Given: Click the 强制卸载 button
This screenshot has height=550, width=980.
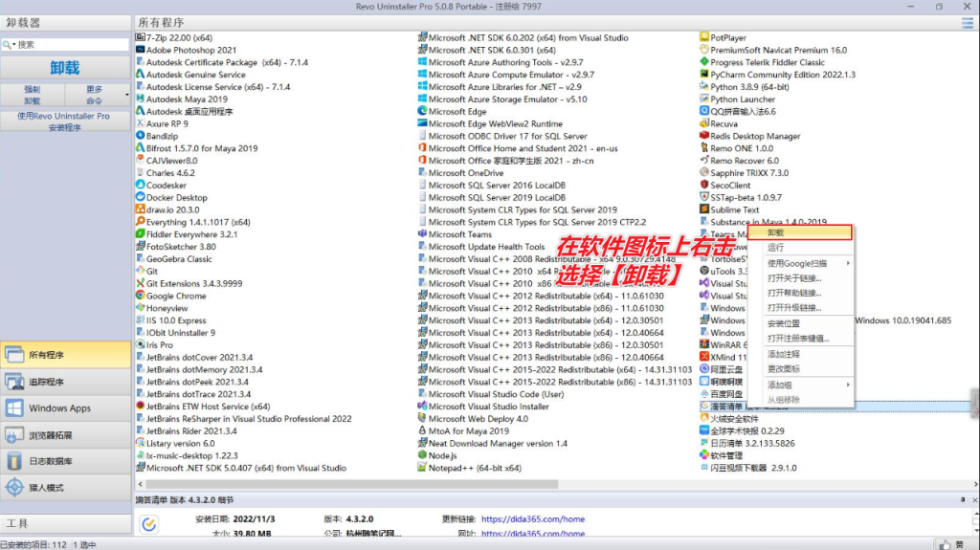Looking at the screenshot, I should [33, 95].
